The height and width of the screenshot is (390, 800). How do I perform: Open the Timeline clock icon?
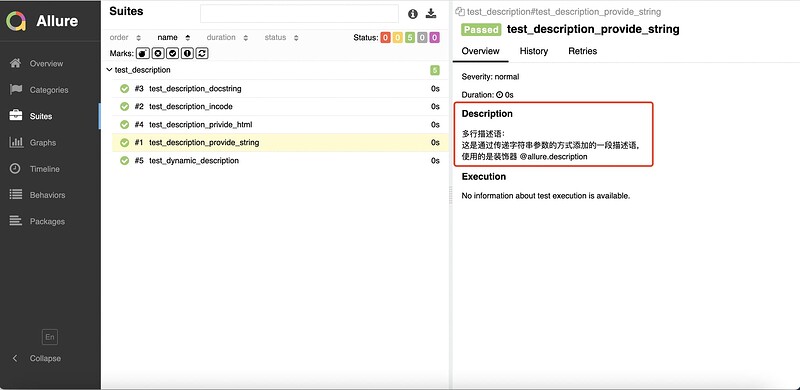(16, 168)
